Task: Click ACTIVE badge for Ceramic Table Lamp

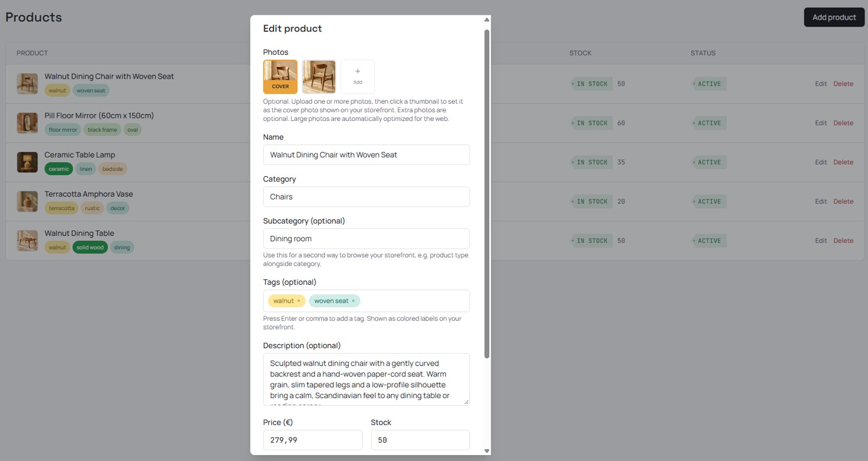Action: 709,162
